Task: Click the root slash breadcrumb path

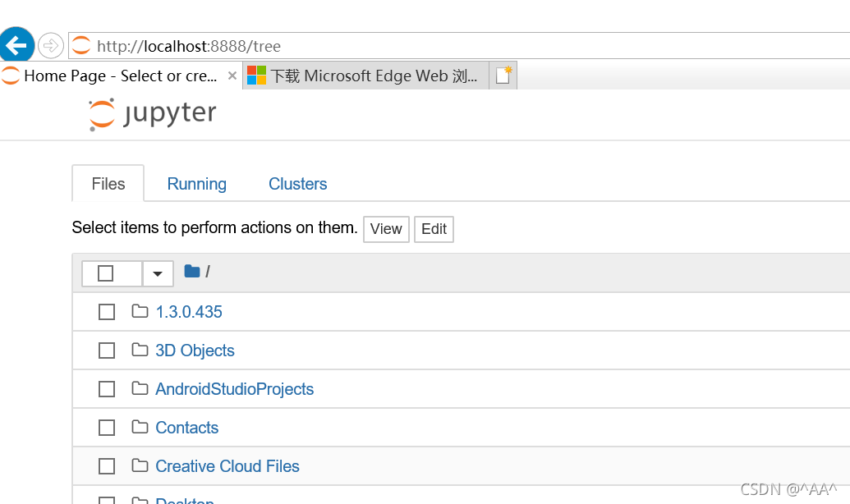Action: 208,272
